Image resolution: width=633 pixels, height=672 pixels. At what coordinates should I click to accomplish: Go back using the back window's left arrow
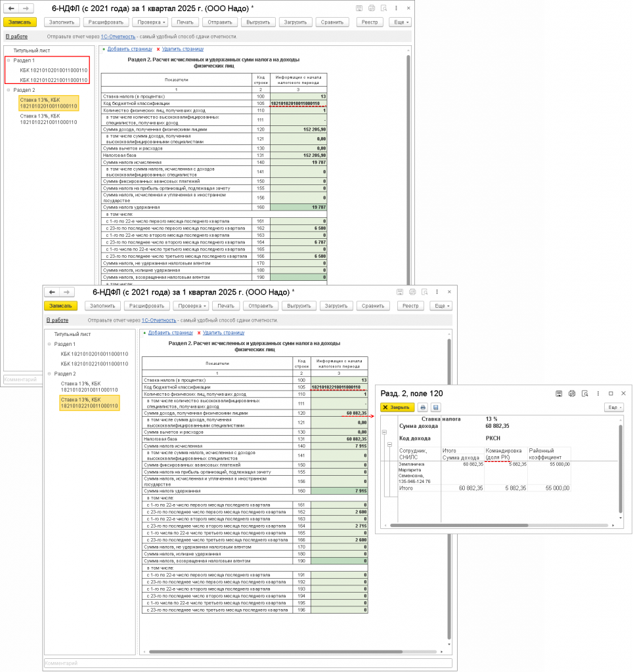pos(12,8)
